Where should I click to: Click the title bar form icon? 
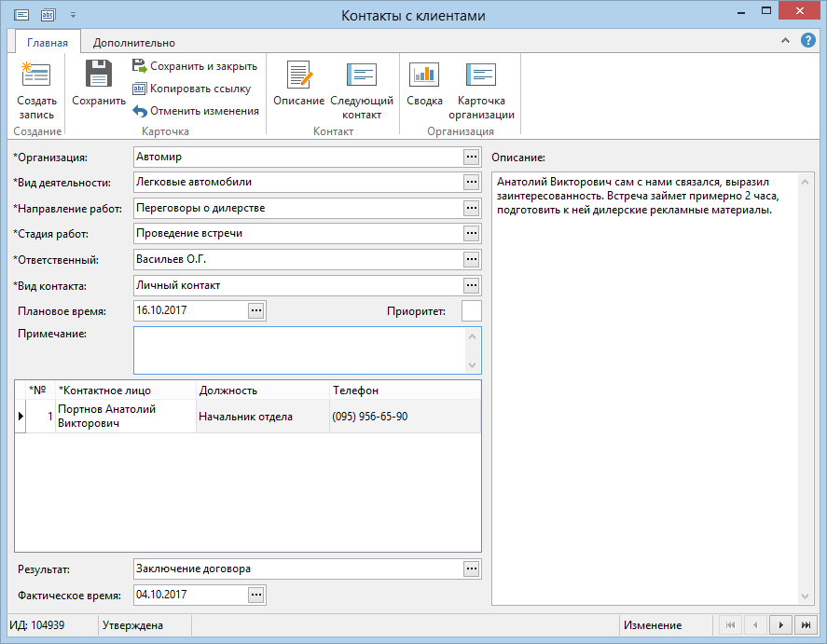tap(21, 15)
